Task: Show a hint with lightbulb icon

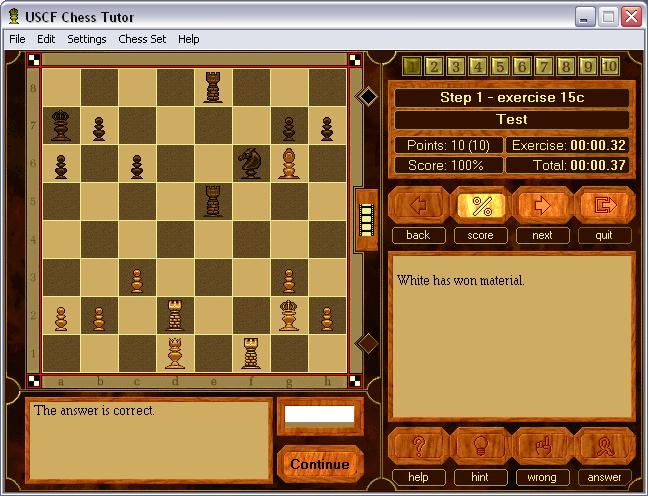Action: [481, 446]
